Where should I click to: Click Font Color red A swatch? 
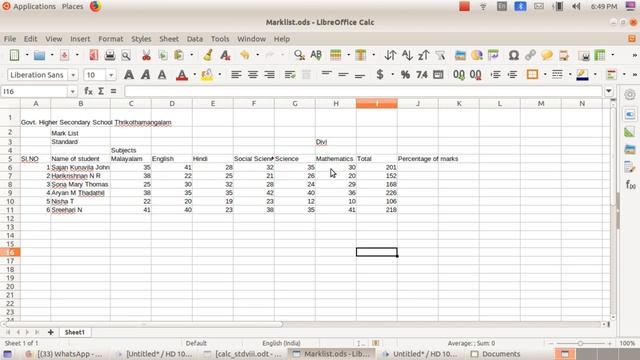click(x=182, y=75)
